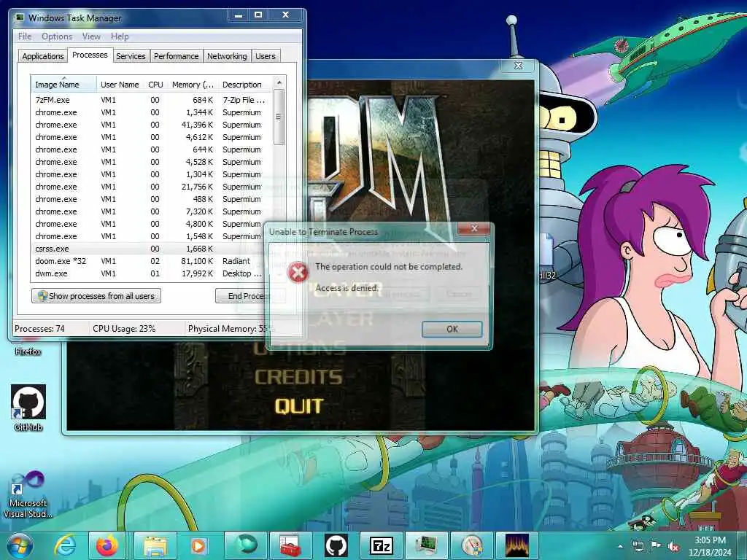Viewport: 747px width, 560px height.
Task: Select chrome.exe row using 1,548 K
Action: tap(152, 236)
